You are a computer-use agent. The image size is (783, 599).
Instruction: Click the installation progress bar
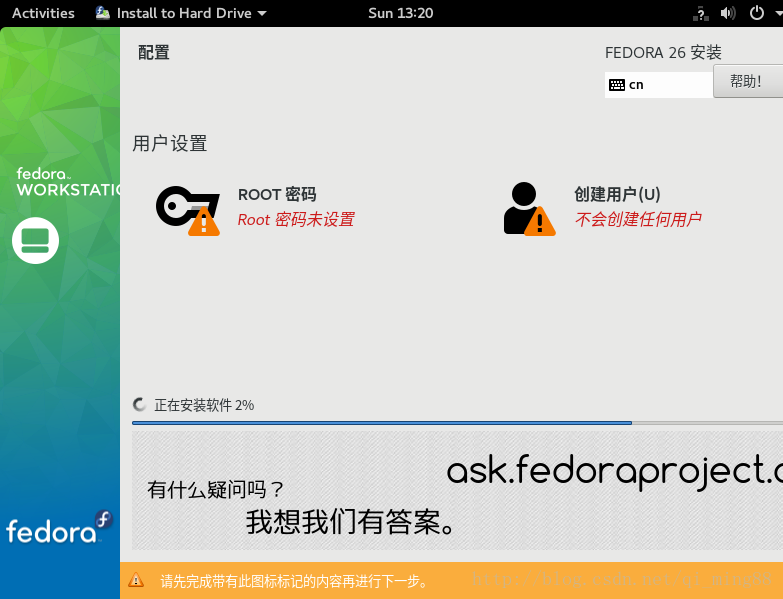pyautogui.click(x=457, y=423)
